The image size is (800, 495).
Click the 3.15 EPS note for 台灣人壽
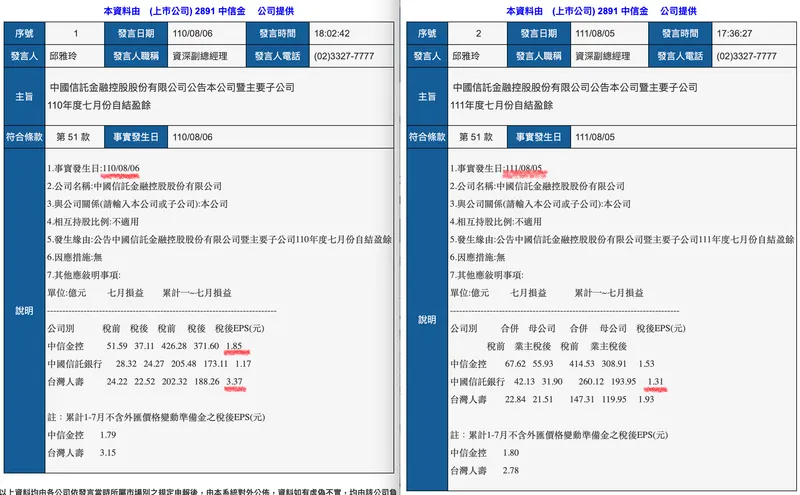(108, 453)
